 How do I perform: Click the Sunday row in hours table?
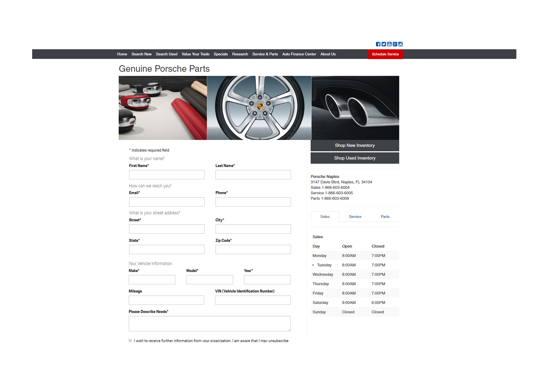click(355, 312)
